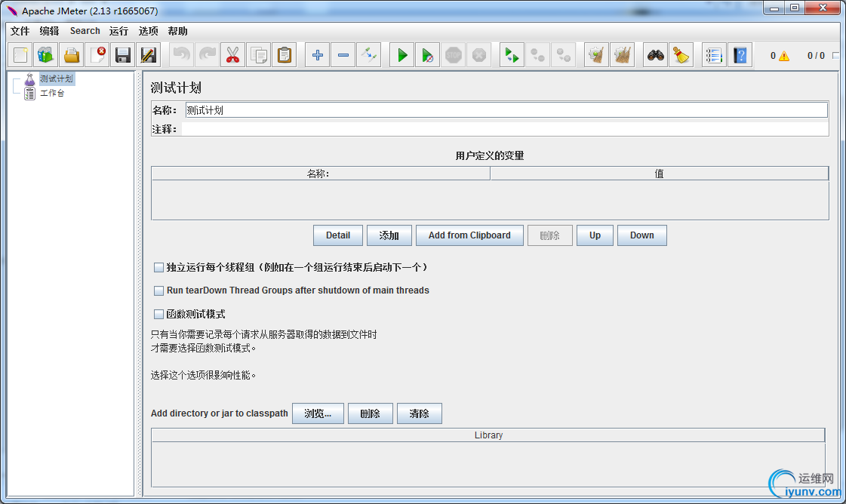Click the 添加 button
Screen dimensions: 846x504
[x=389, y=235]
